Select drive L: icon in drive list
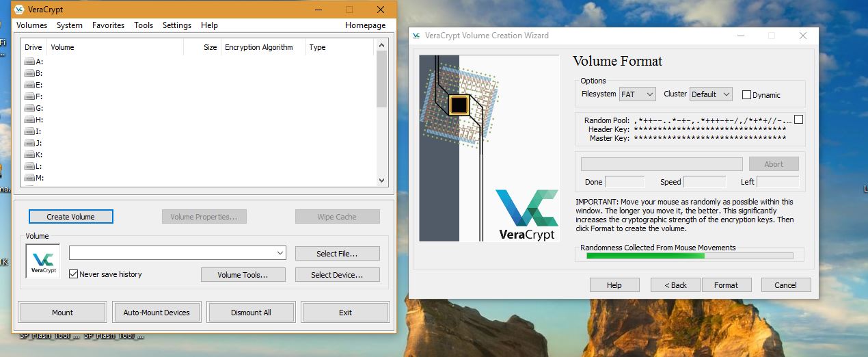 (29, 166)
